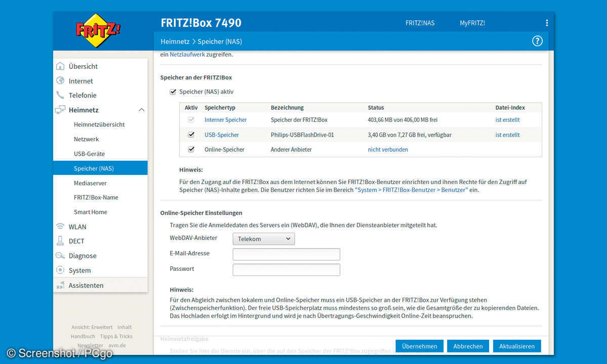Click ist erstellt for Interner Speicher

pos(507,120)
